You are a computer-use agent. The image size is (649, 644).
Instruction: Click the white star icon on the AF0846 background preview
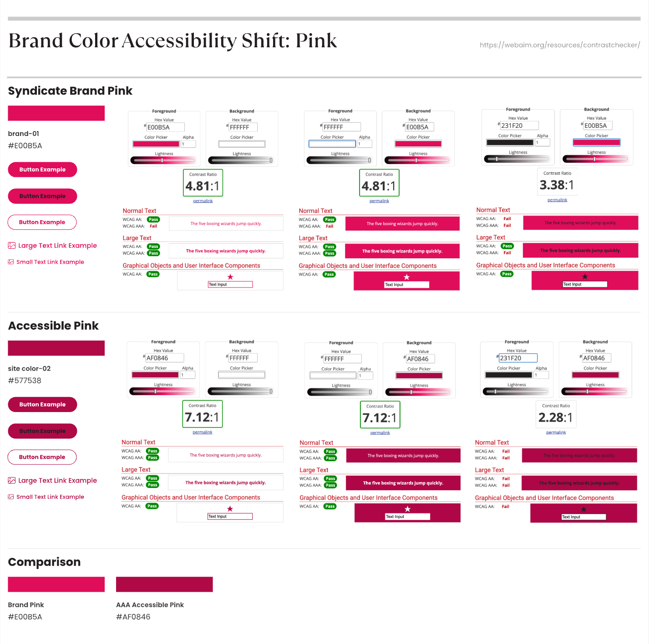pyautogui.click(x=408, y=509)
